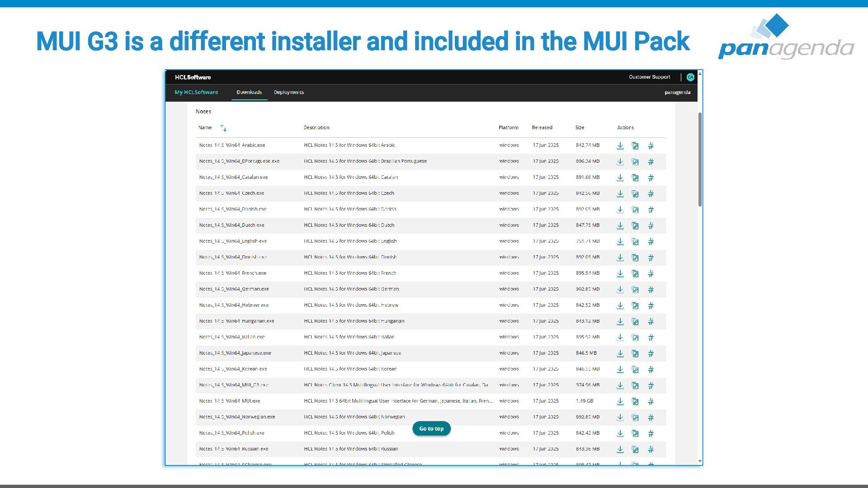
Task: Click the Go to top button
Action: point(431,428)
